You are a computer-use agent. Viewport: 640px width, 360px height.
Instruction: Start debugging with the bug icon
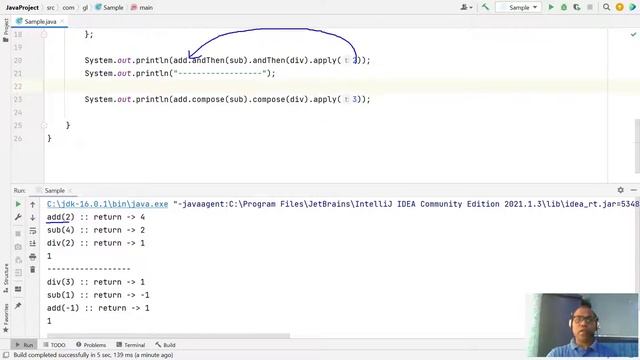point(564,7)
